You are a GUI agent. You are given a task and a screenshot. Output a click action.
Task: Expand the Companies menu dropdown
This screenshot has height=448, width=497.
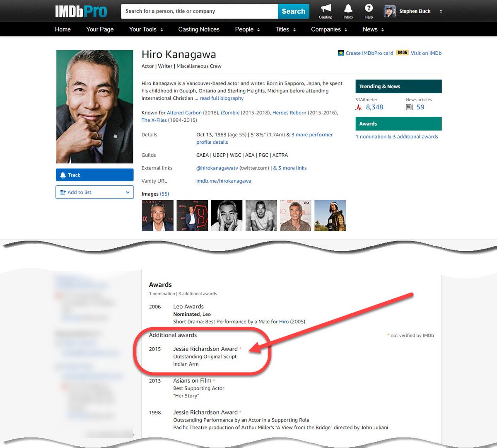click(x=329, y=29)
